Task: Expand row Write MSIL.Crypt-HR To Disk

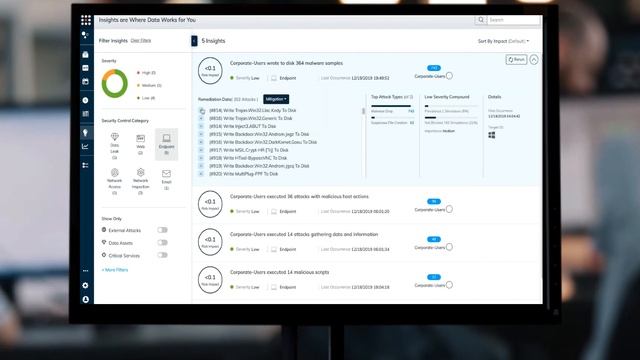Action: (201, 150)
